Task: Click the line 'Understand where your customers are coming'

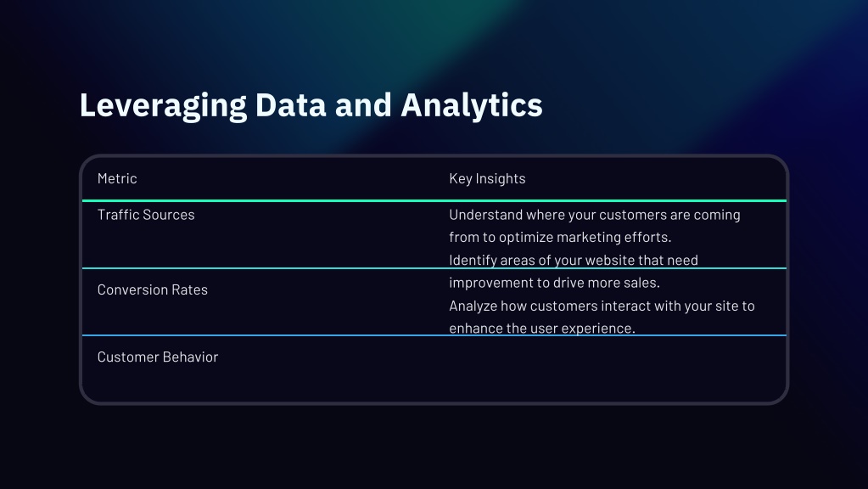Action: point(595,215)
